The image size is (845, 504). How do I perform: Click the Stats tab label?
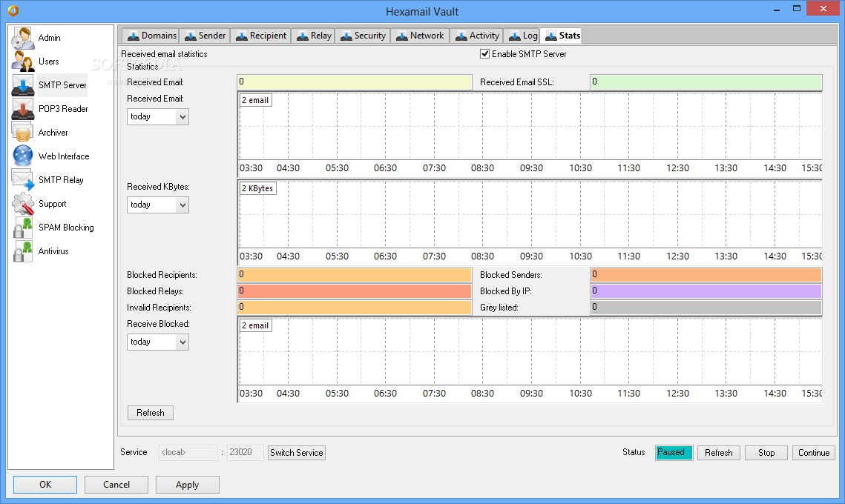click(570, 36)
